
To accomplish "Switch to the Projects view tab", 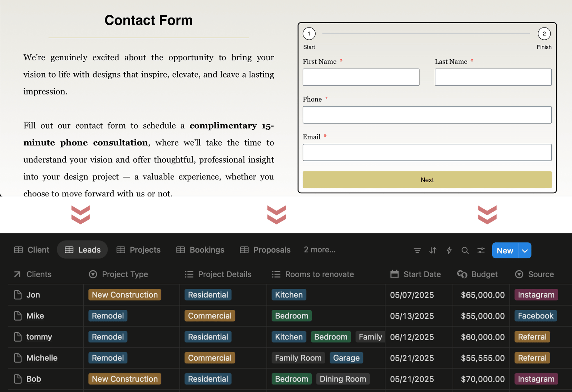I will (x=139, y=250).
